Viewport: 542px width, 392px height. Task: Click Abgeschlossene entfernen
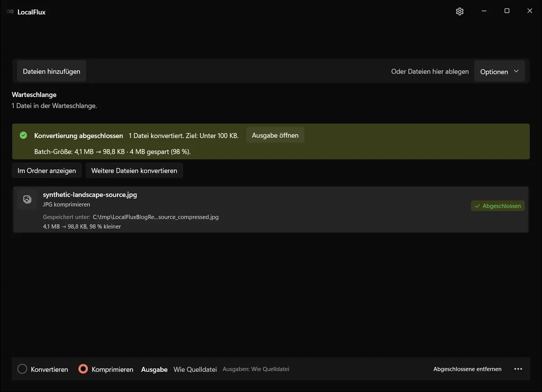tap(467, 369)
